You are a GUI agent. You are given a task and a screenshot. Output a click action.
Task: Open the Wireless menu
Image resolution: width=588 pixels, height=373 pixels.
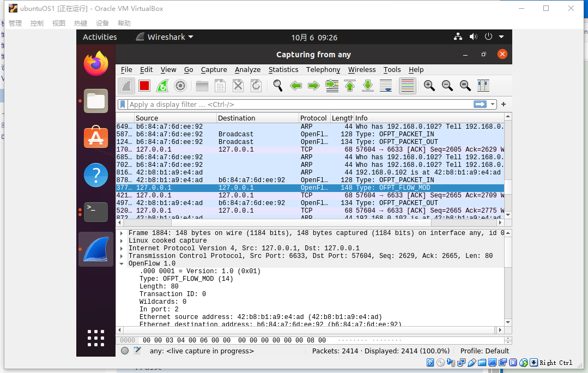361,70
